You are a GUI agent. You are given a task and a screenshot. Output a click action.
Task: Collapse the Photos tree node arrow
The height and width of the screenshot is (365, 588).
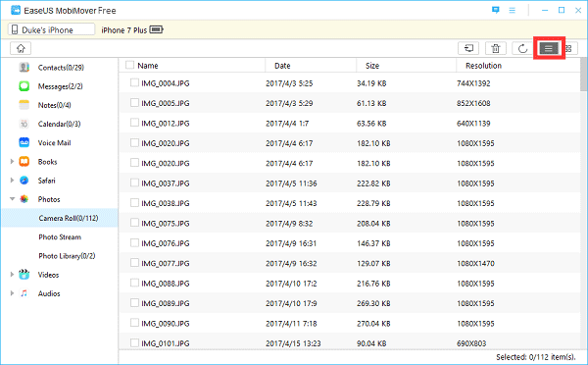[x=12, y=199]
